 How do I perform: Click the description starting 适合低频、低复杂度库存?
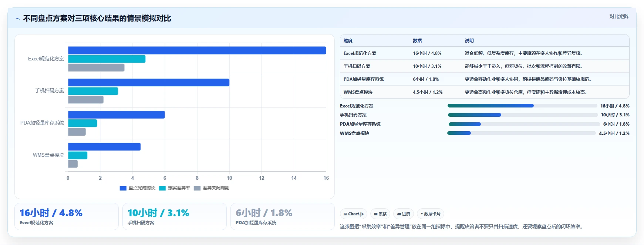pos(525,53)
